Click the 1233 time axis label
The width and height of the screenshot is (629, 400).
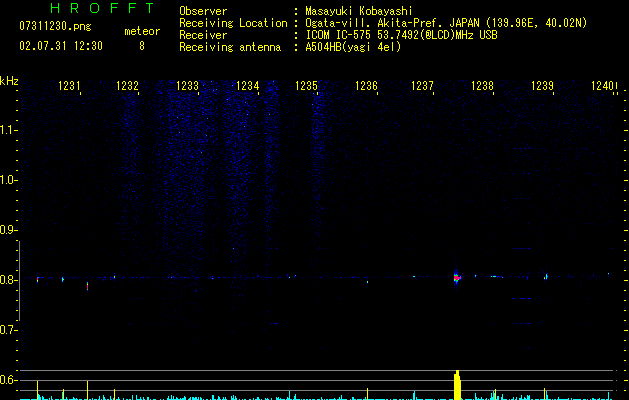pyautogui.click(x=187, y=86)
